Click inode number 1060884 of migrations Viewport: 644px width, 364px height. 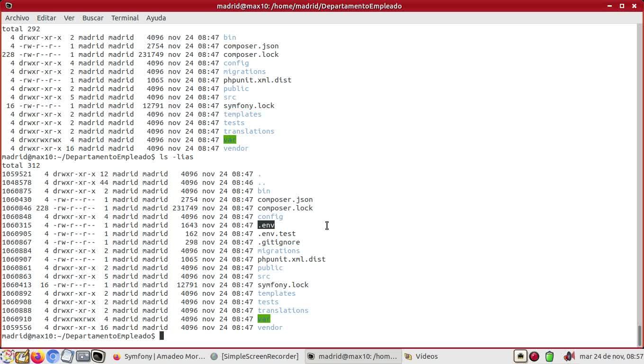click(17, 251)
